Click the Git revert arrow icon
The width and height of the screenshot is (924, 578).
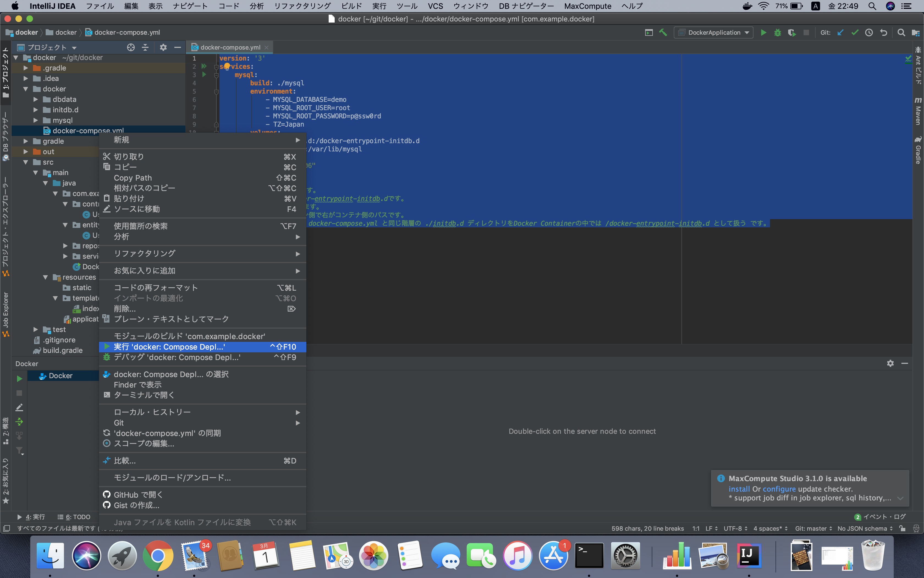pos(884,32)
